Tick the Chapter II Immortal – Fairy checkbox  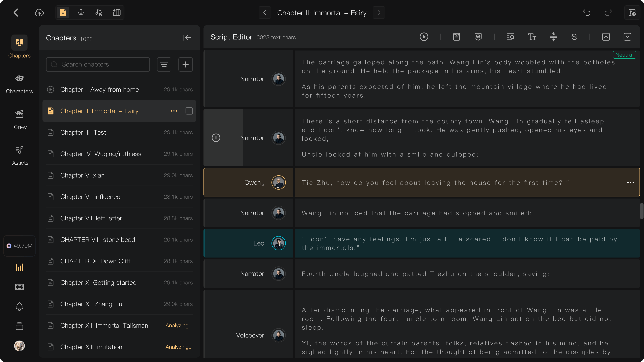tap(189, 111)
